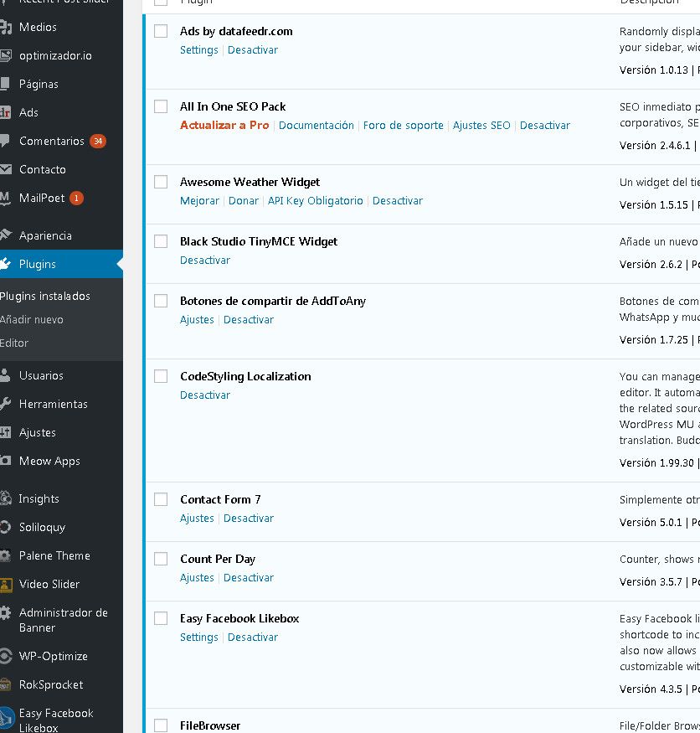Select the Awesome Weather Widget checkbox

coord(161,182)
